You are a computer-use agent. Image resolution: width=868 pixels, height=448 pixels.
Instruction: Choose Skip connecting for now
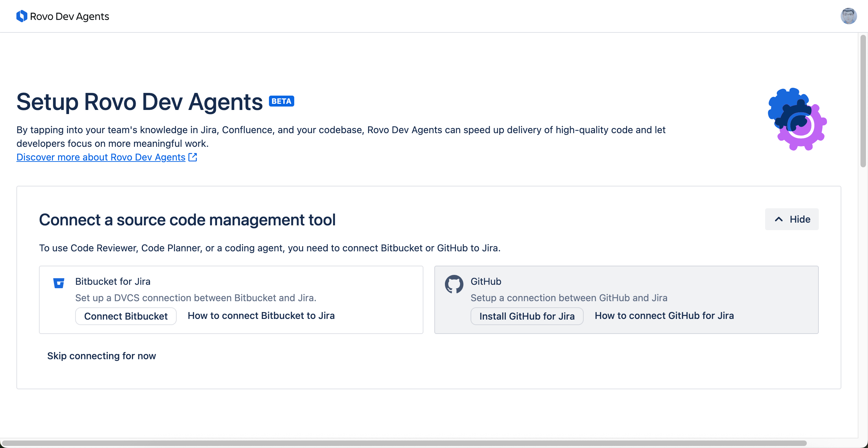click(x=101, y=356)
